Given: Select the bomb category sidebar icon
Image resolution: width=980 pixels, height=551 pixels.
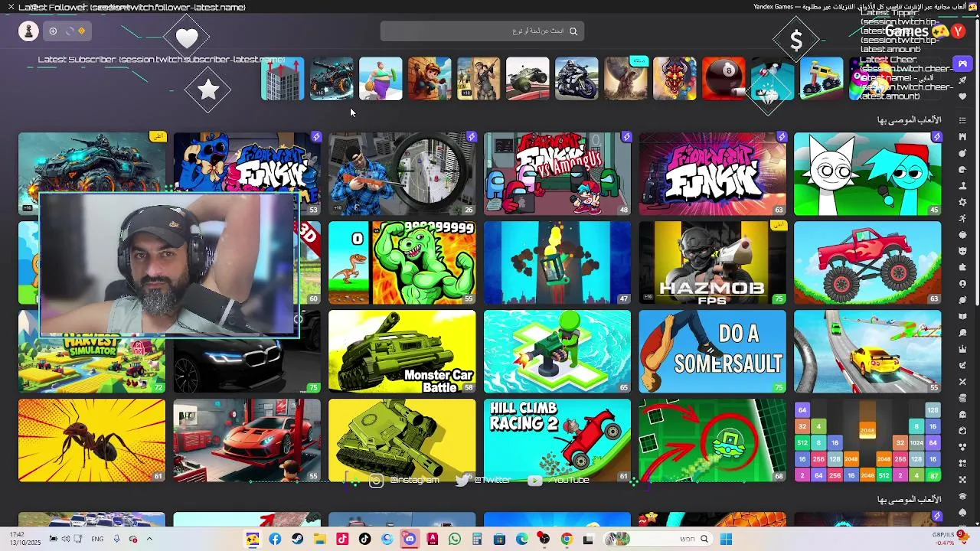Looking at the screenshot, I should tap(962, 152).
